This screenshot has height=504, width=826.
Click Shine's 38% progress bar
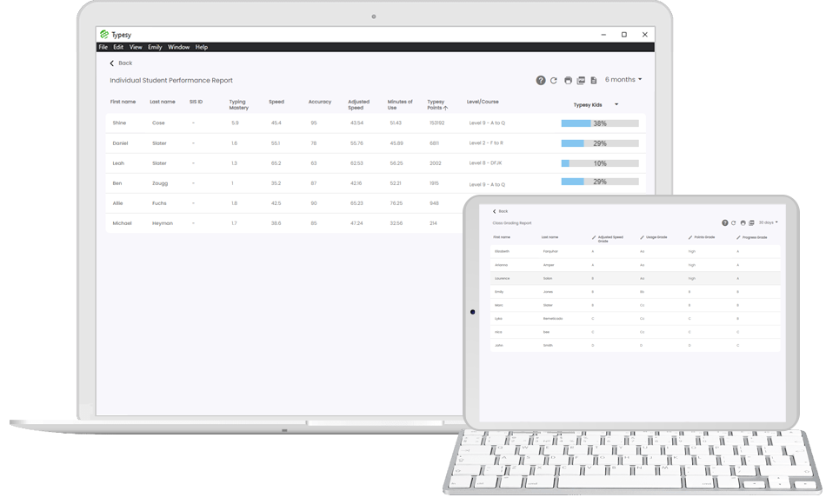(x=600, y=123)
